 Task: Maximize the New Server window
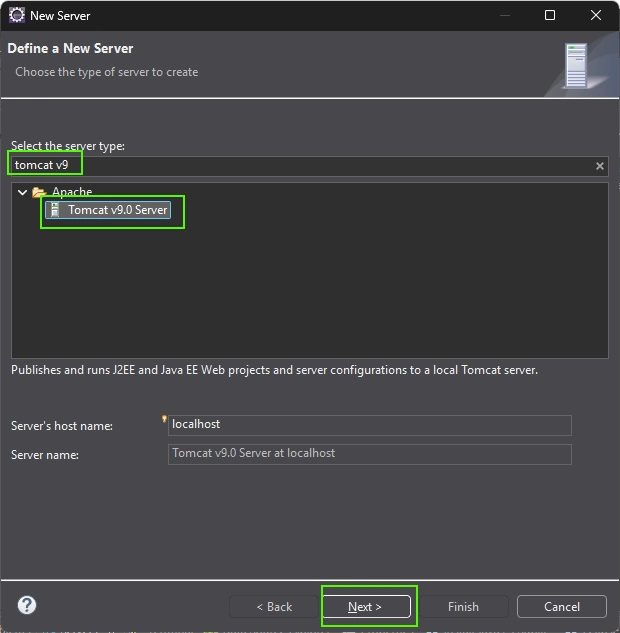(x=550, y=15)
